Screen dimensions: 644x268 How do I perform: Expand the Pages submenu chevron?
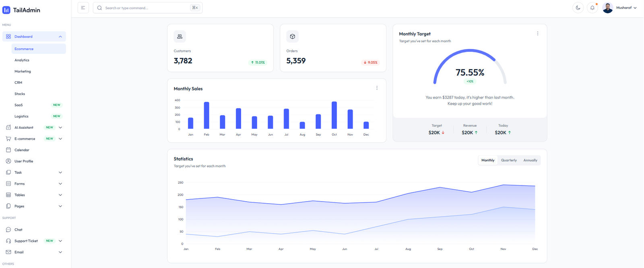click(x=60, y=206)
